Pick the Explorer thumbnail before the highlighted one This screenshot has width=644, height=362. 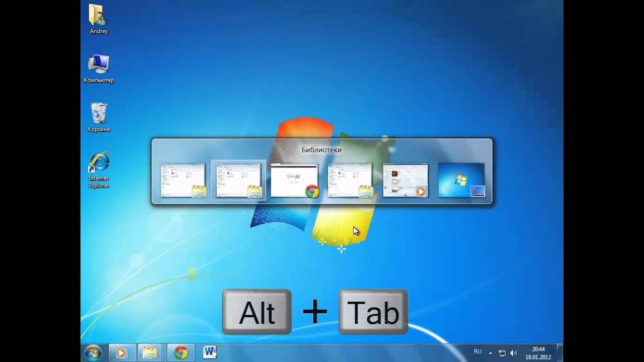(183, 180)
